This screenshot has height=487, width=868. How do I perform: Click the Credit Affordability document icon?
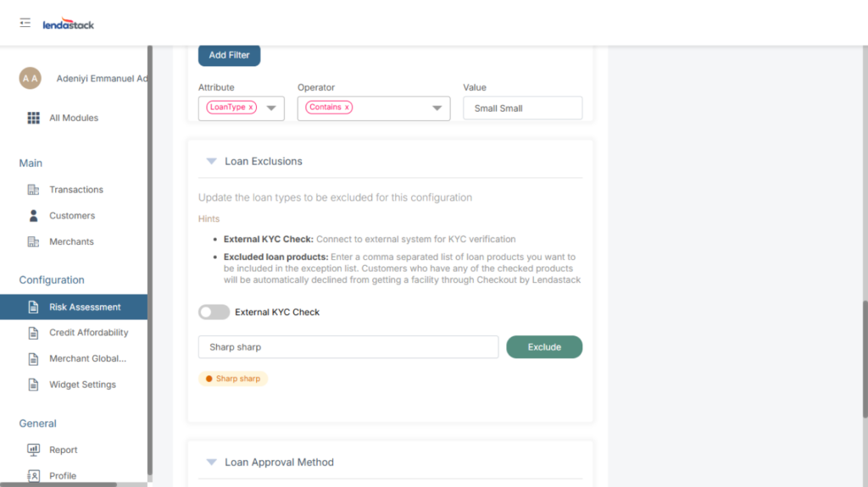34,333
